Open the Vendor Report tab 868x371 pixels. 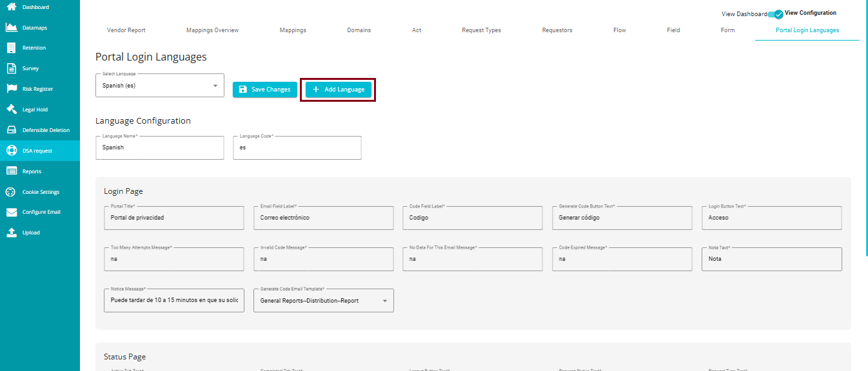click(x=126, y=30)
